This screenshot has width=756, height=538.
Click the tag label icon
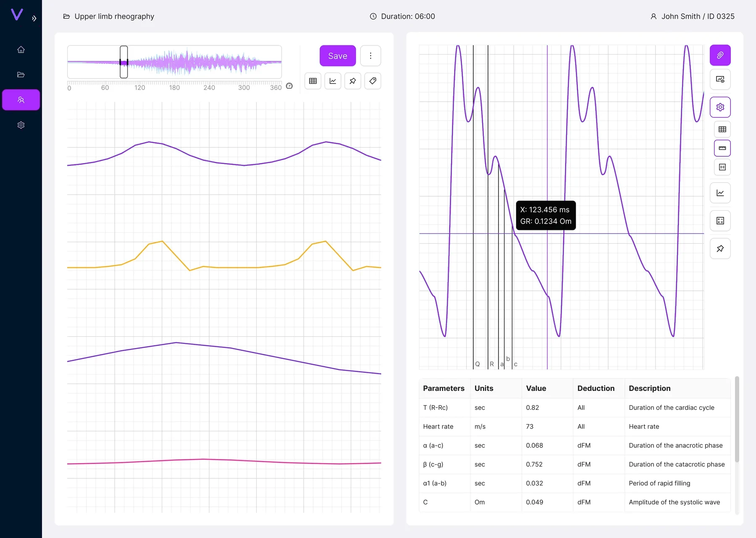373,81
